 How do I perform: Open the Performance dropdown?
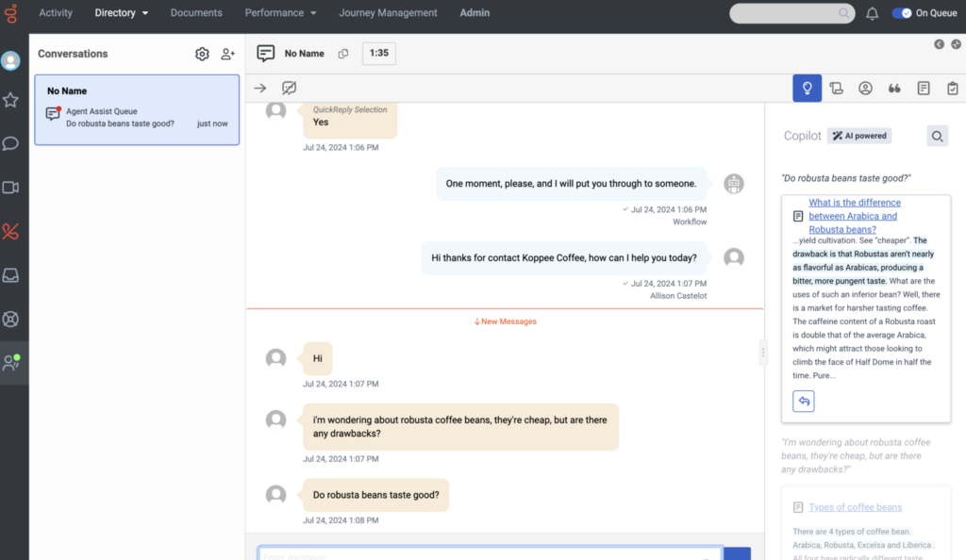pos(280,13)
